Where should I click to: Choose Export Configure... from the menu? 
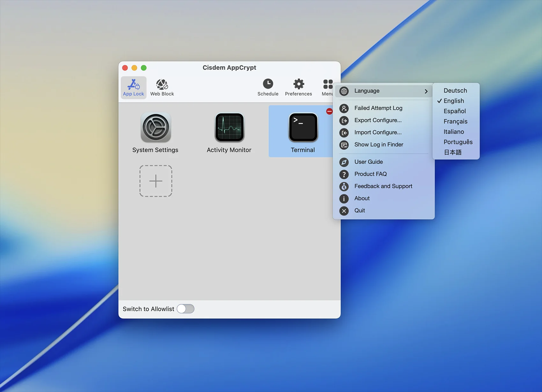pos(384,120)
